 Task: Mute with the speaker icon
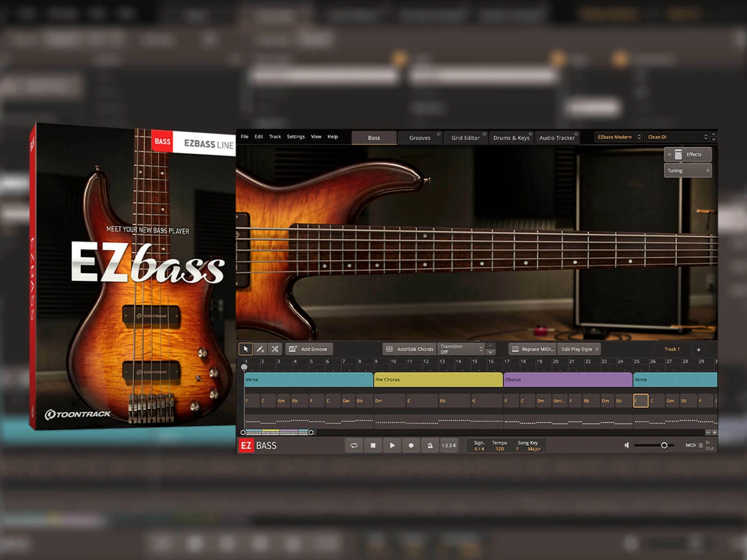627,445
